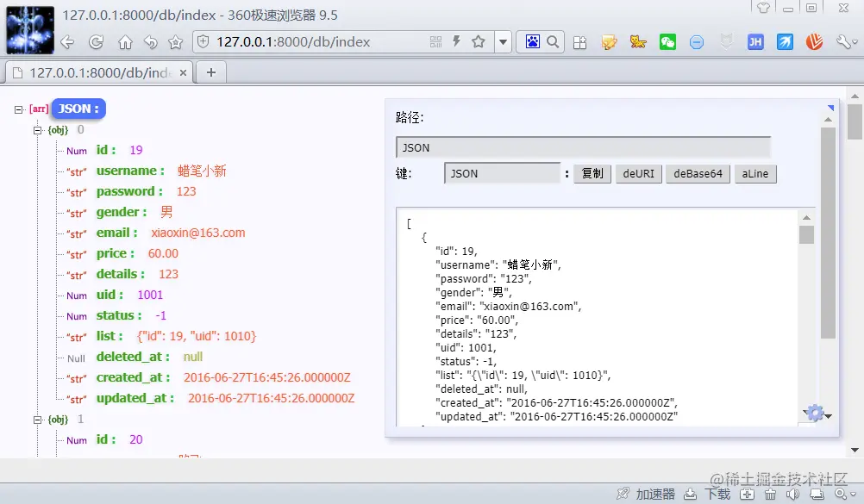Open the JH JSON-handle extension

(x=755, y=42)
